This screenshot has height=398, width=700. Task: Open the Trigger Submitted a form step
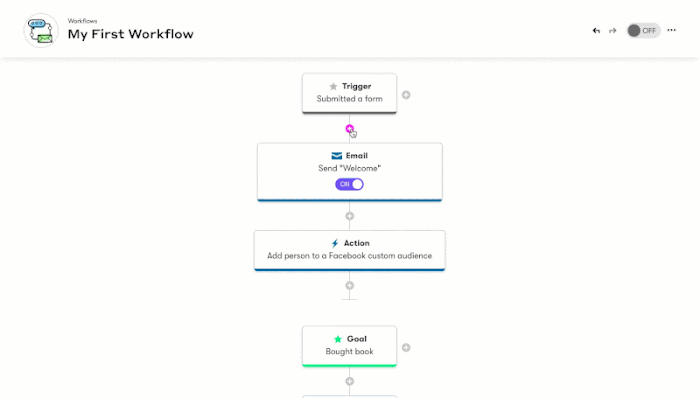[x=350, y=93]
